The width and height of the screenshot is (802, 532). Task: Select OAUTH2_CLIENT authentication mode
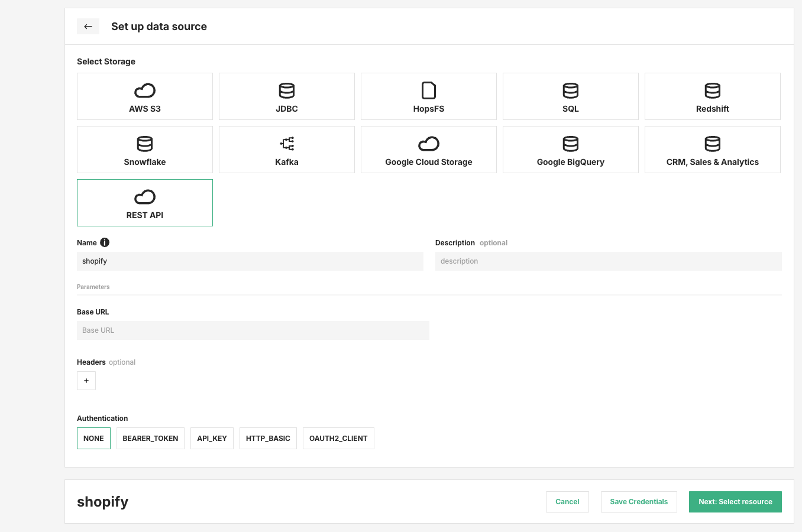pyautogui.click(x=338, y=438)
